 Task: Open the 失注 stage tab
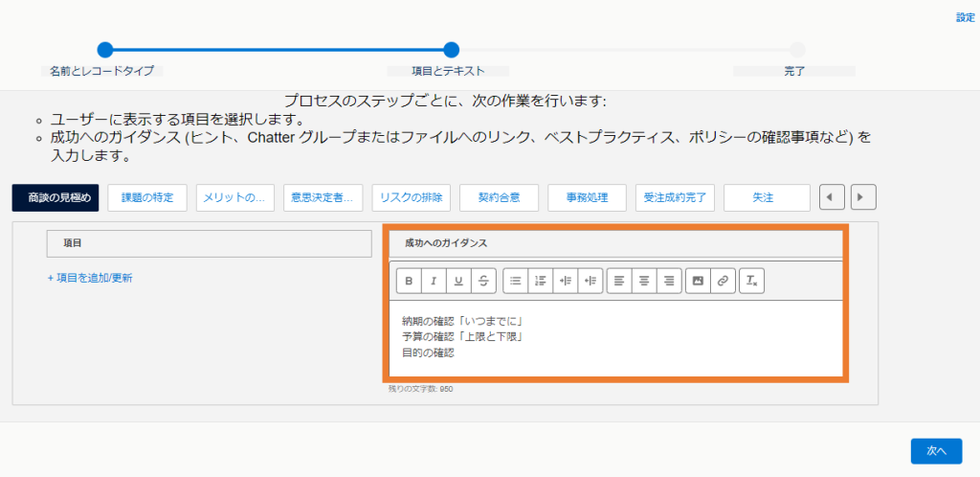[x=763, y=197]
